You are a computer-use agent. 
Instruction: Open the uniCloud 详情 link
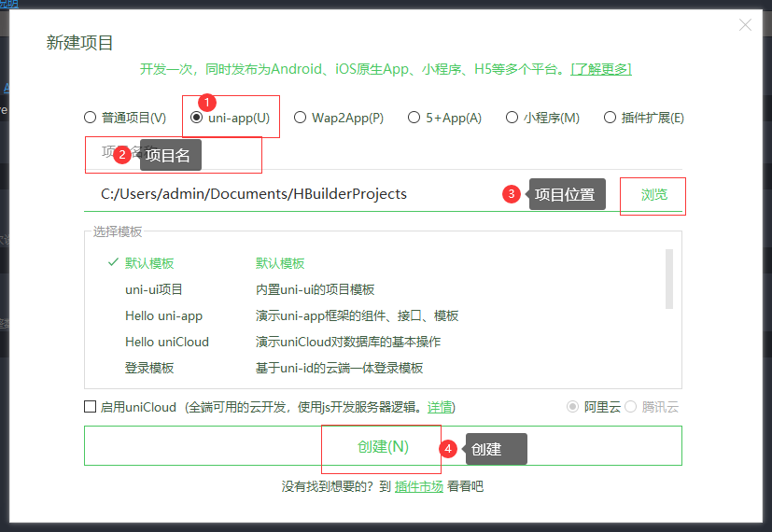tap(439, 408)
